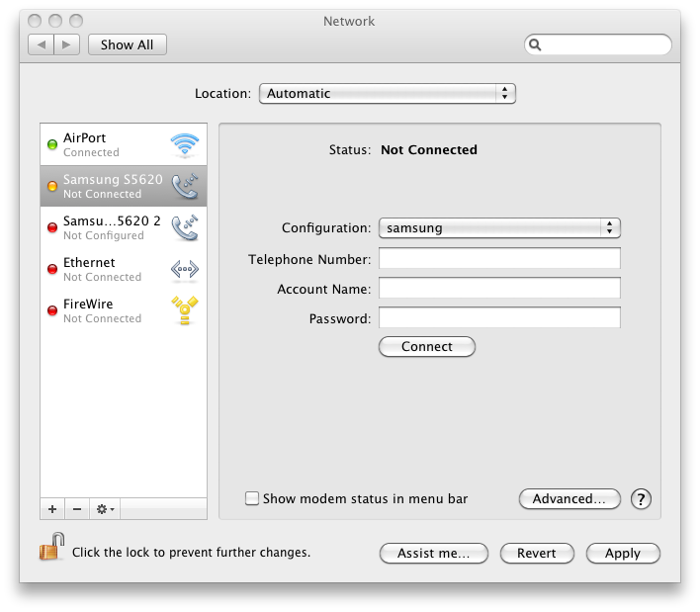The image size is (700, 612).
Task: Click the 'Click the lock to prevent further changes' text
Action: pos(191,552)
